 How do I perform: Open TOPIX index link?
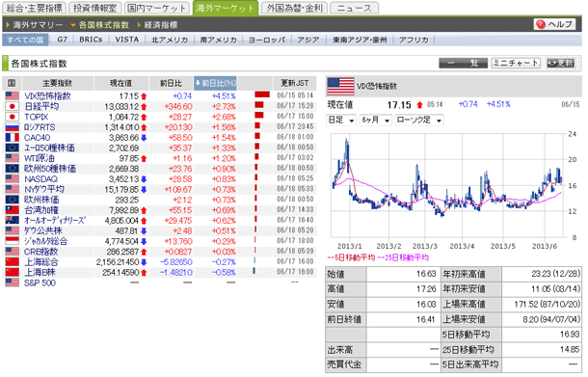36,117
